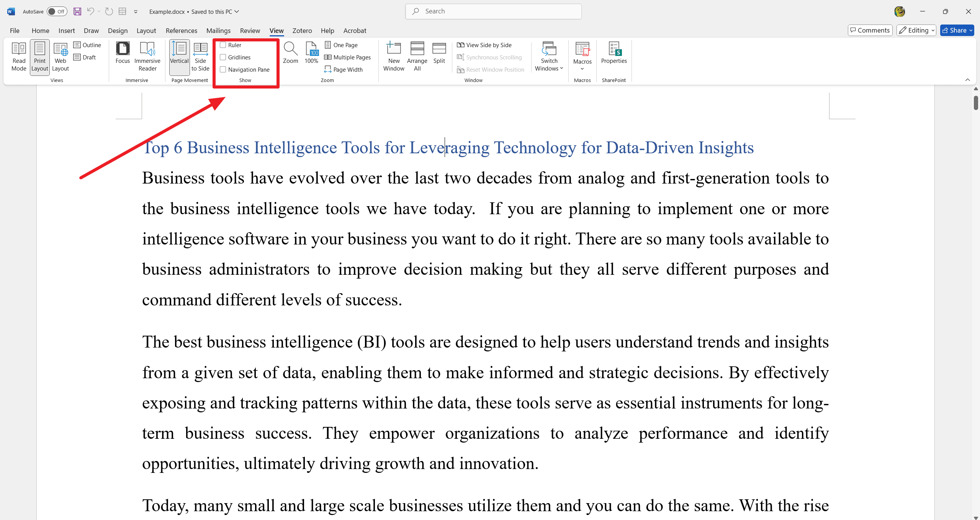Open the Mailings tab
Screen dimensions: 980x520
218,31
